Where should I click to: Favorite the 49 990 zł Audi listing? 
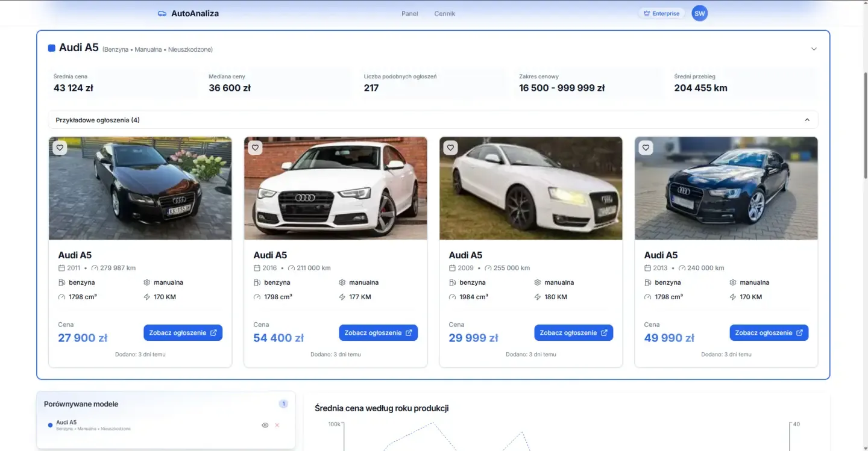click(x=646, y=148)
